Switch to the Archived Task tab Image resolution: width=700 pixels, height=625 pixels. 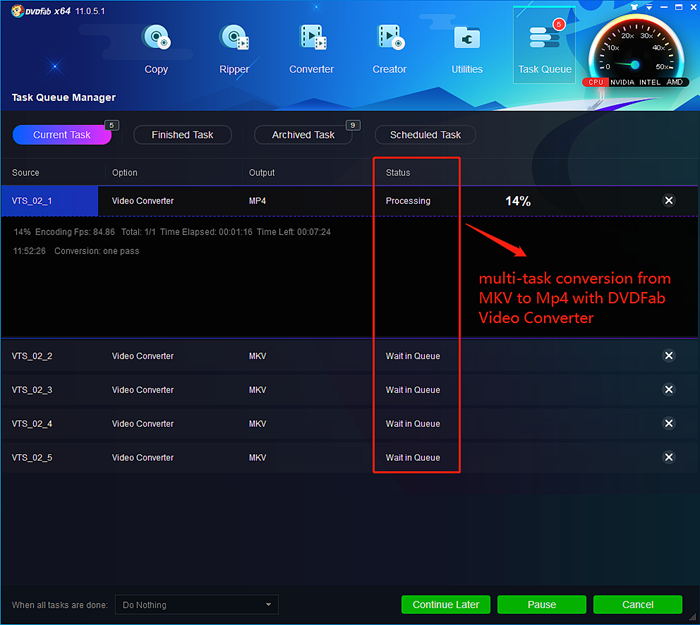point(303,135)
